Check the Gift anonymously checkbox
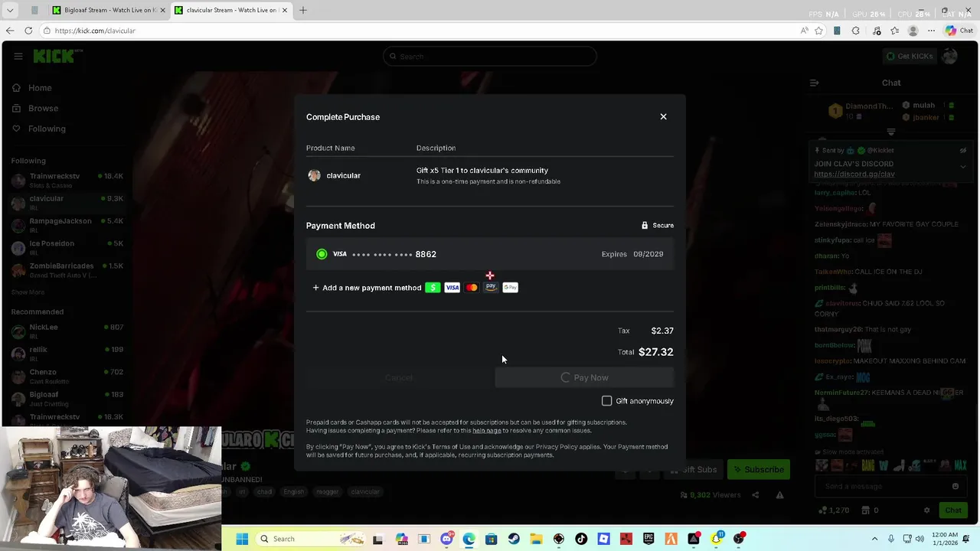Image resolution: width=980 pixels, height=551 pixels. pos(606,401)
